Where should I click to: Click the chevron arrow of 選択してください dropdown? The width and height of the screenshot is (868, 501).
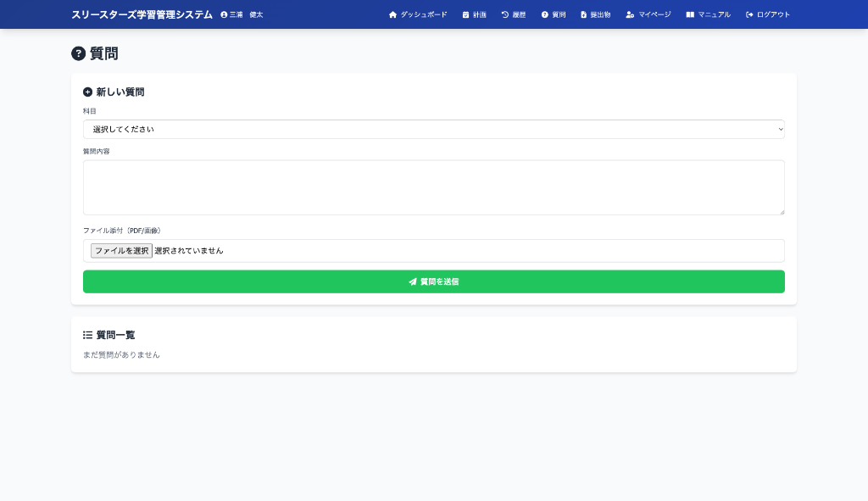[x=780, y=129]
